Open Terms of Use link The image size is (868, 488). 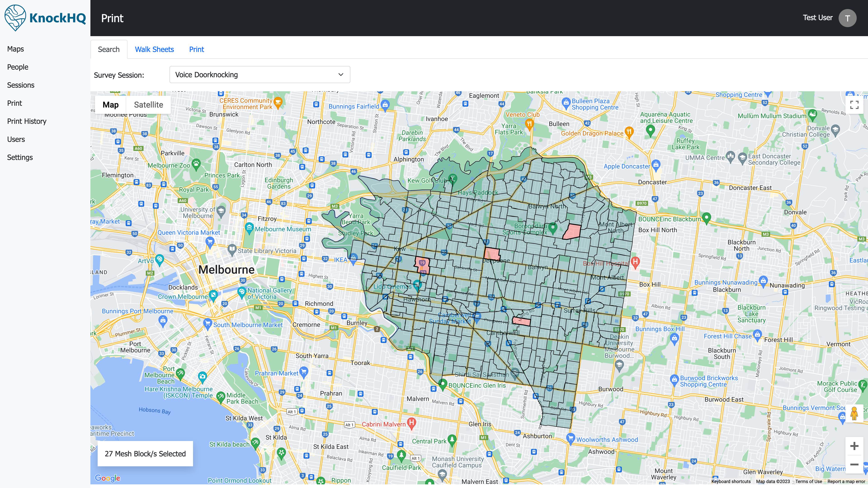[808, 481]
